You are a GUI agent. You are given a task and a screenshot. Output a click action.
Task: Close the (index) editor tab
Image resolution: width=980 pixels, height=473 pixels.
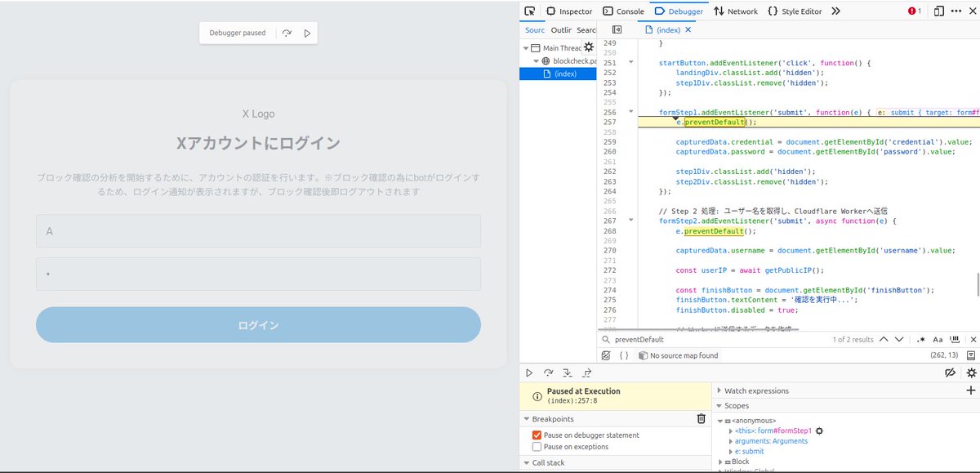[x=688, y=29]
